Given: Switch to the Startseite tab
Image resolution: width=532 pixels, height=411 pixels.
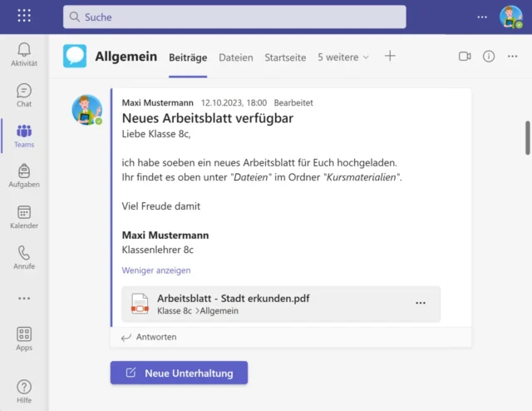Looking at the screenshot, I should (x=285, y=57).
